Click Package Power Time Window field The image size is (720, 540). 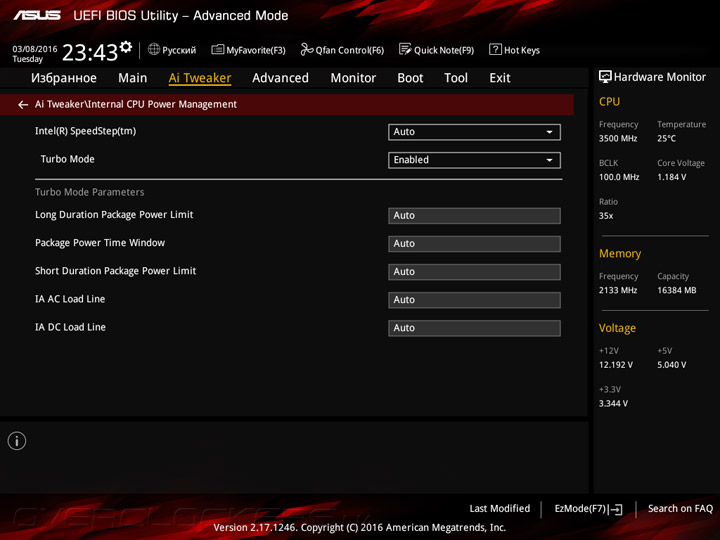coord(474,244)
